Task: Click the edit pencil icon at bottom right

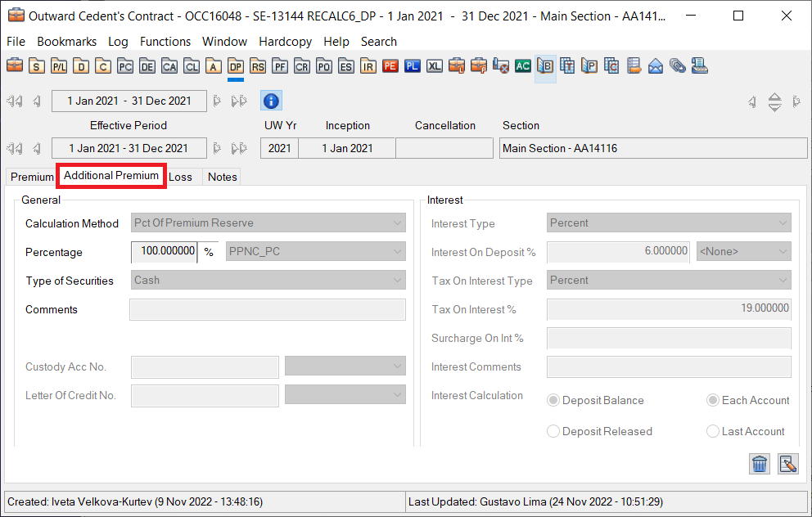Action: point(787,464)
